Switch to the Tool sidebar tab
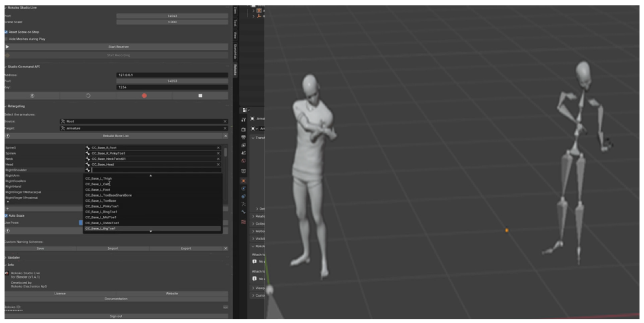Viewport: 644px width, 323px height. tap(235, 23)
